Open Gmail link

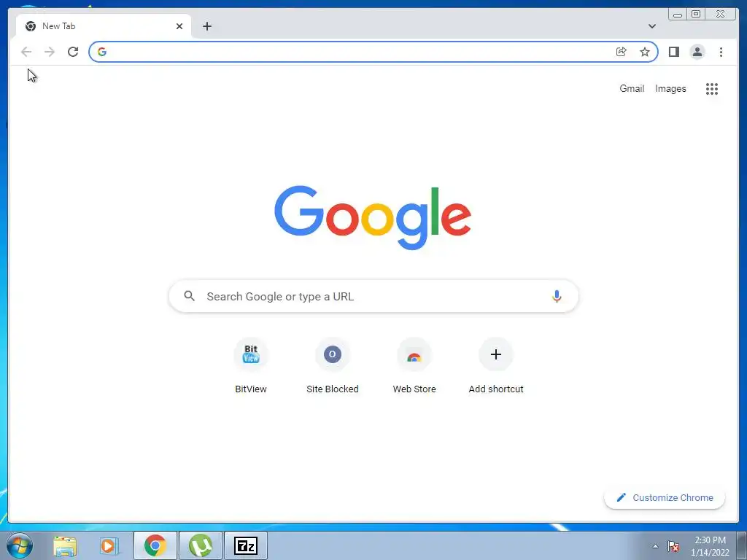(x=632, y=88)
